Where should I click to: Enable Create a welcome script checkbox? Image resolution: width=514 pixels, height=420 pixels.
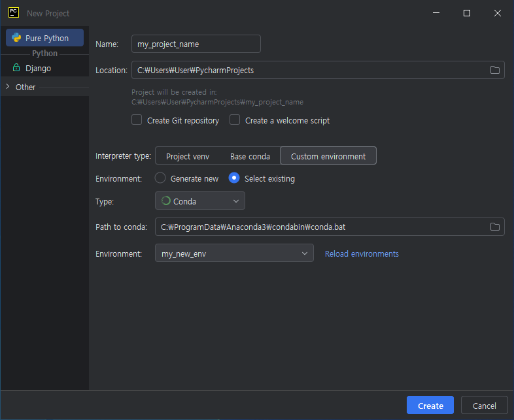point(235,120)
